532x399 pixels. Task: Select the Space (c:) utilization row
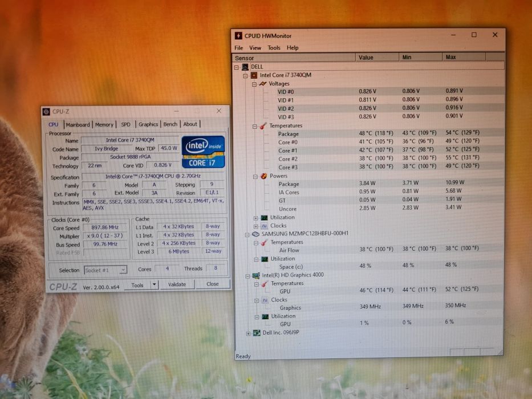[x=390, y=266]
